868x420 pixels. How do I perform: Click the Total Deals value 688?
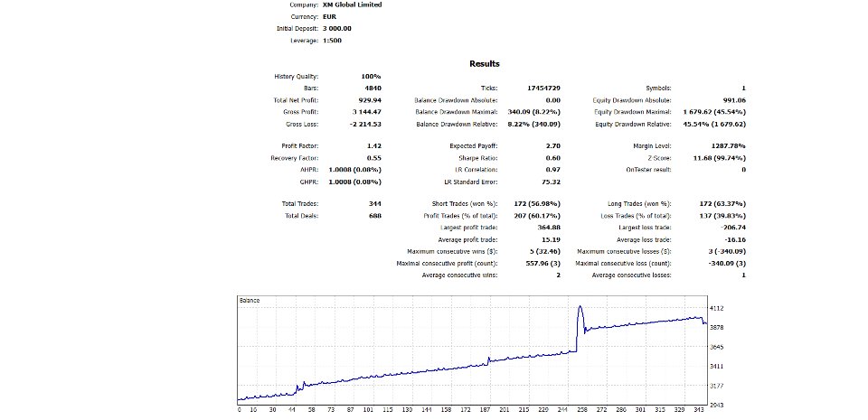pyautogui.click(x=375, y=216)
